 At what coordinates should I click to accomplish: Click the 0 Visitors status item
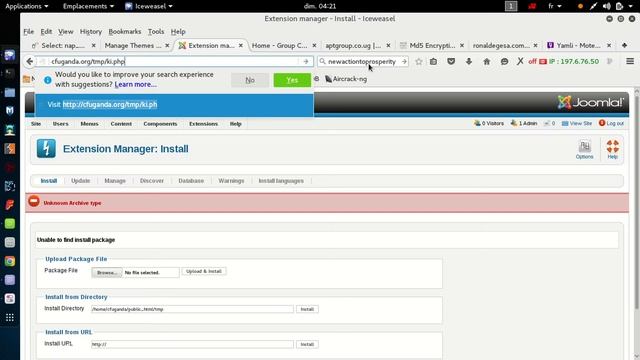(x=489, y=123)
